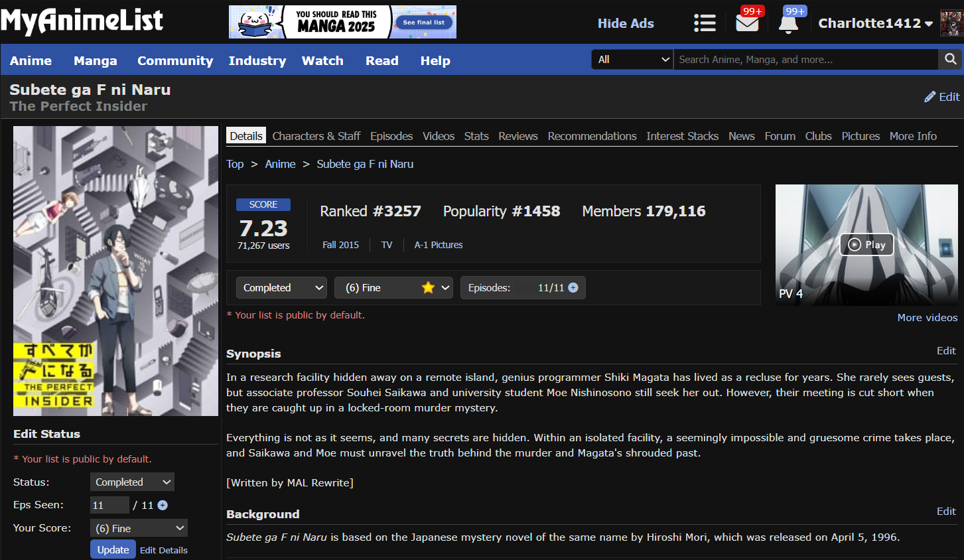The width and height of the screenshot is (964, 560).
Task: Increment Eps Seen with sidebar plus icon
Action: (163, 506)
